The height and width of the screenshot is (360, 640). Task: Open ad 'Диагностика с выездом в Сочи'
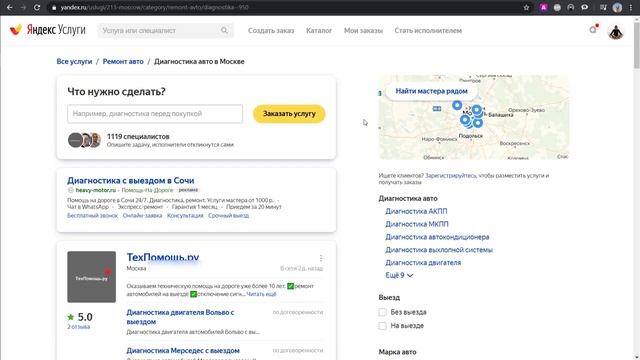point(131,180)
